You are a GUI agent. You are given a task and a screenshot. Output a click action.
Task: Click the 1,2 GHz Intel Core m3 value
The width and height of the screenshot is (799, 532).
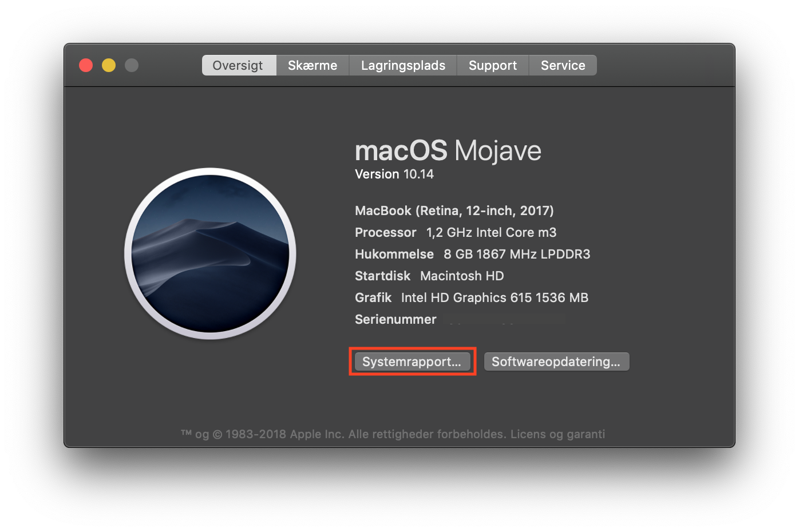coord(491,232)
